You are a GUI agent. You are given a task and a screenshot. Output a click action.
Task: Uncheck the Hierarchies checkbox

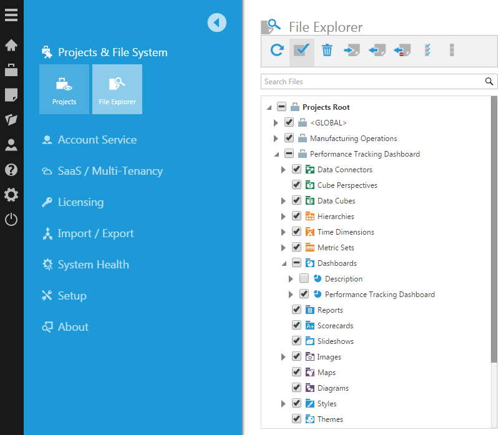pos(296,216)
